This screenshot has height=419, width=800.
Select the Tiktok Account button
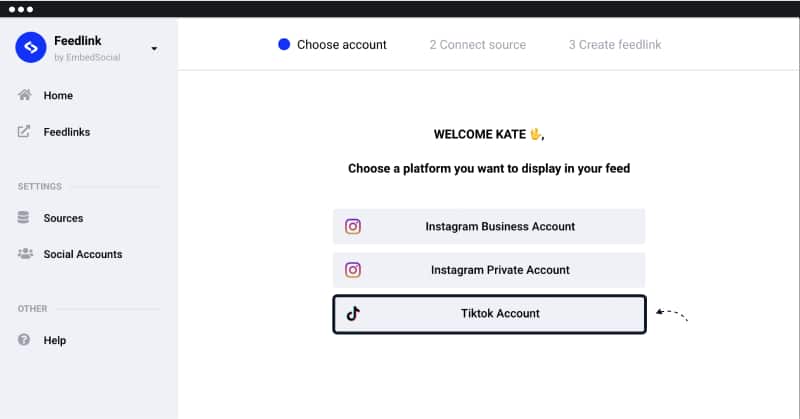(x=489, y=314)
